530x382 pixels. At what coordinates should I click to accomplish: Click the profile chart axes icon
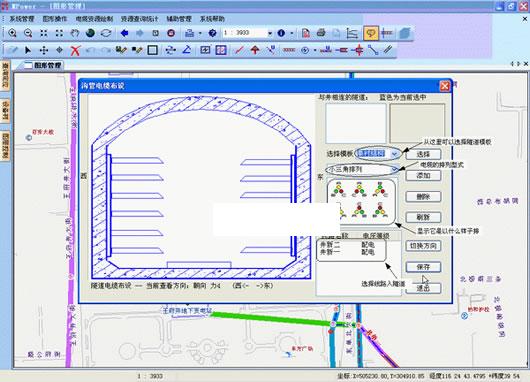pyautogui.click(x=352, y=33)
